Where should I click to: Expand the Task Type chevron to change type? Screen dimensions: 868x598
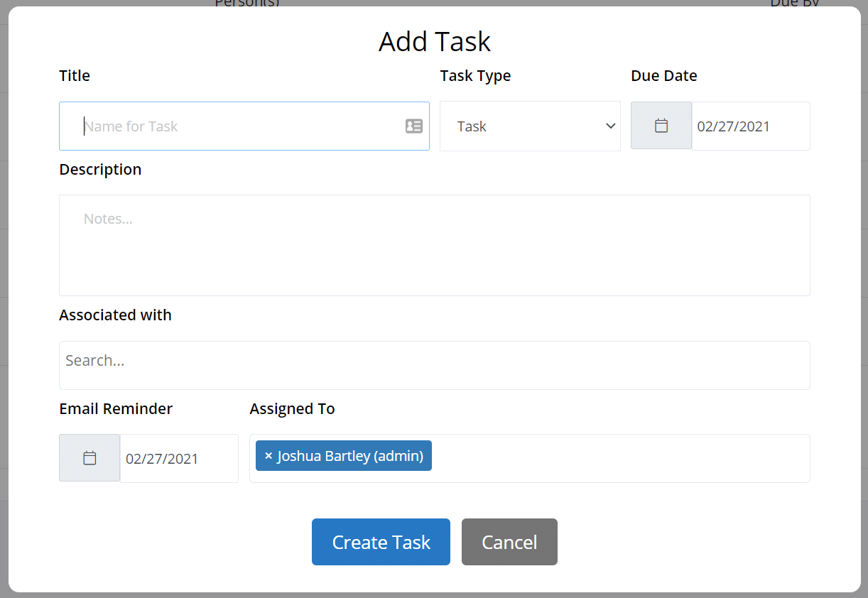(x=611, y=126)
